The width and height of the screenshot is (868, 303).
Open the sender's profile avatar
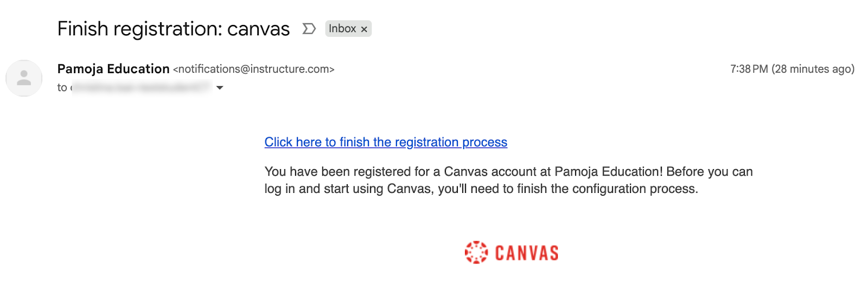click(x=24, y=78)
